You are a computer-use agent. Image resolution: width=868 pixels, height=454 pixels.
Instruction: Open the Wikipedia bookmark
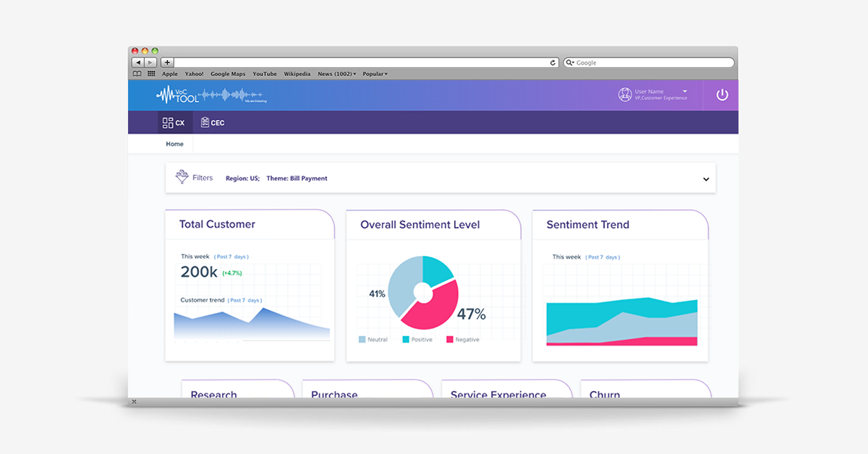(297, 74)
